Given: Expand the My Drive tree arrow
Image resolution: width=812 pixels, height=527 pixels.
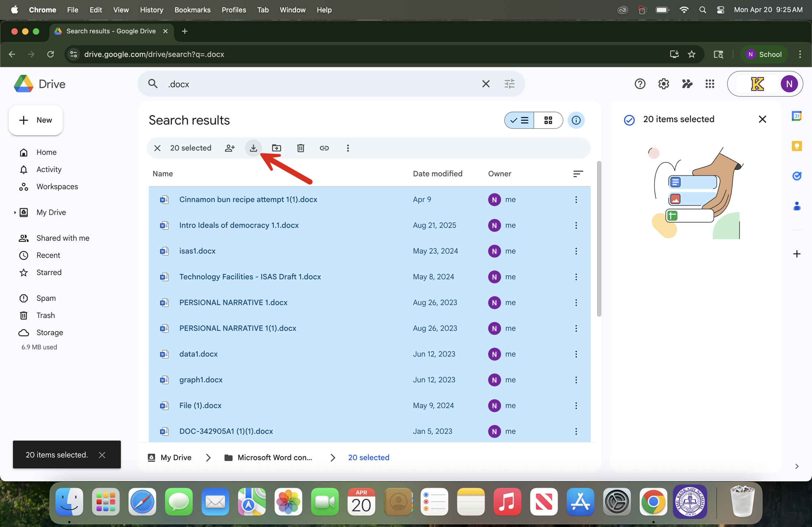Looking at the screenshot, I should [15, 213].
